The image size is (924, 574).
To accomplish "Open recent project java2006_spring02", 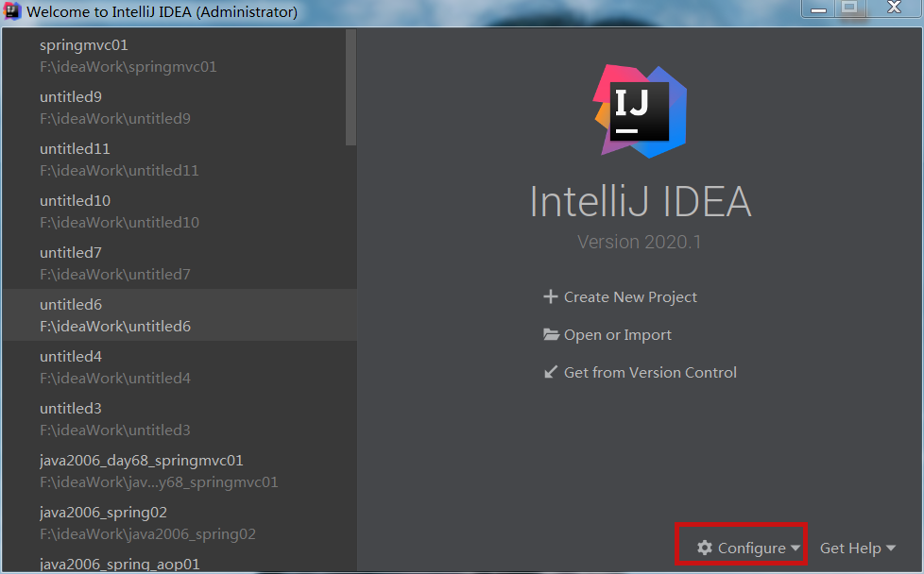I will (x=180, y=522).
